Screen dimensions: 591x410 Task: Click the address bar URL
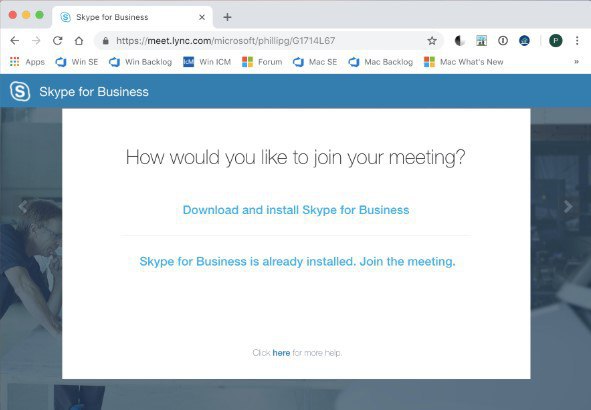[225, 41]
